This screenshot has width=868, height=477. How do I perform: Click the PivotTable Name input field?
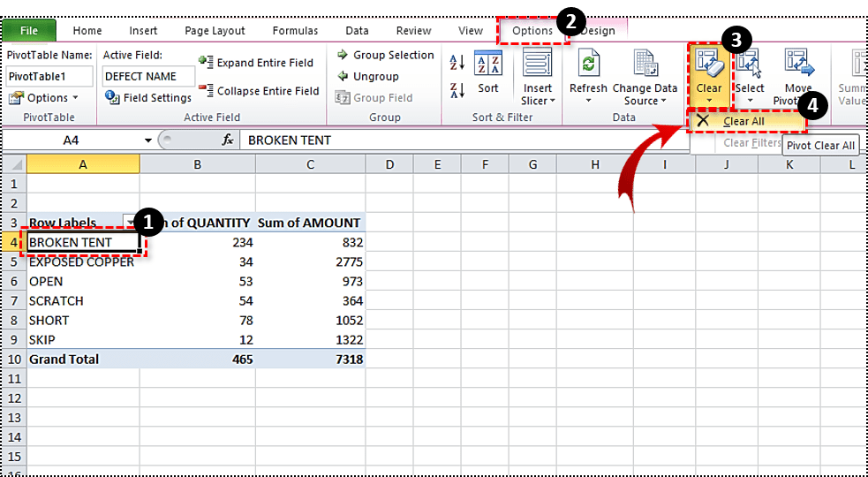coord(49,77)
